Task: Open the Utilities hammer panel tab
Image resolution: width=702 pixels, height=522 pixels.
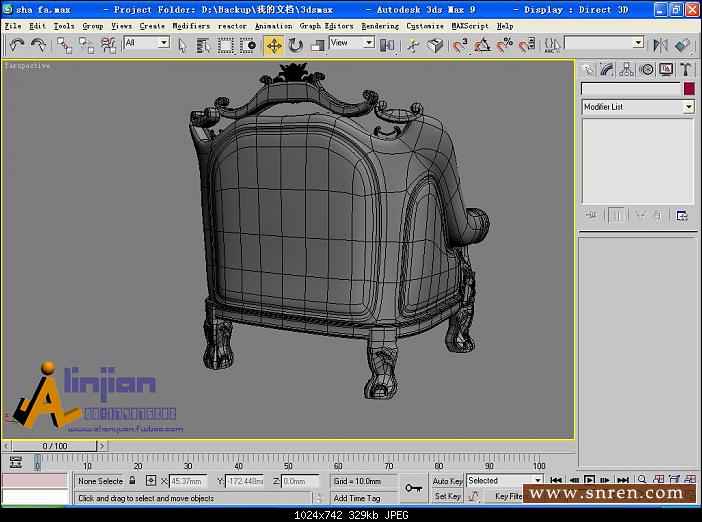Action: [x=686, y=70]
